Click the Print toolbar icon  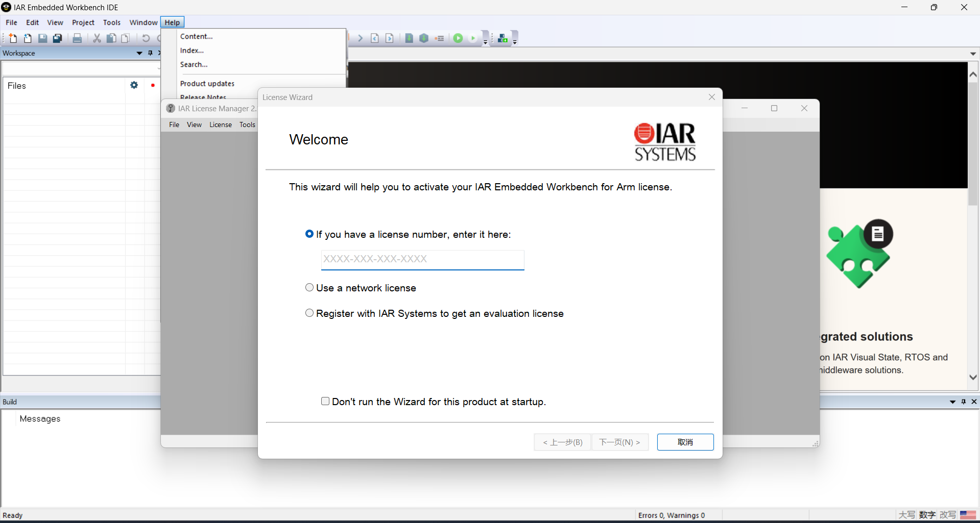[77, 38]
